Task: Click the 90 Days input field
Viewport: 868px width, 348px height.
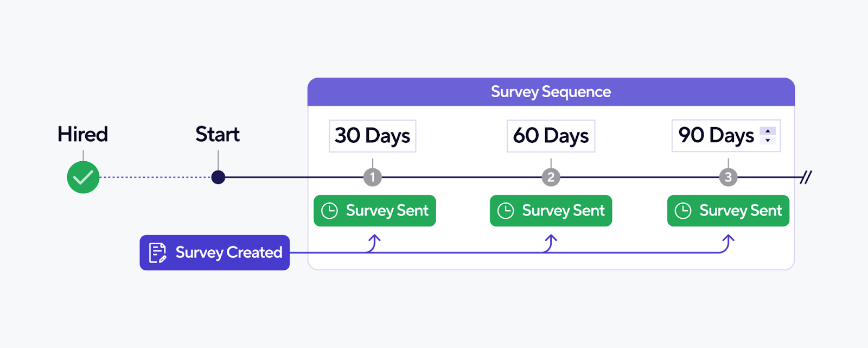Action: click(716, 136)
